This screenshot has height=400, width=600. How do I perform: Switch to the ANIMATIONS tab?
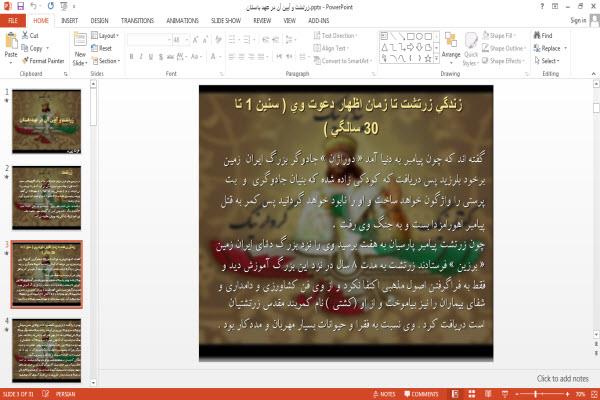(x=183, y=21)
